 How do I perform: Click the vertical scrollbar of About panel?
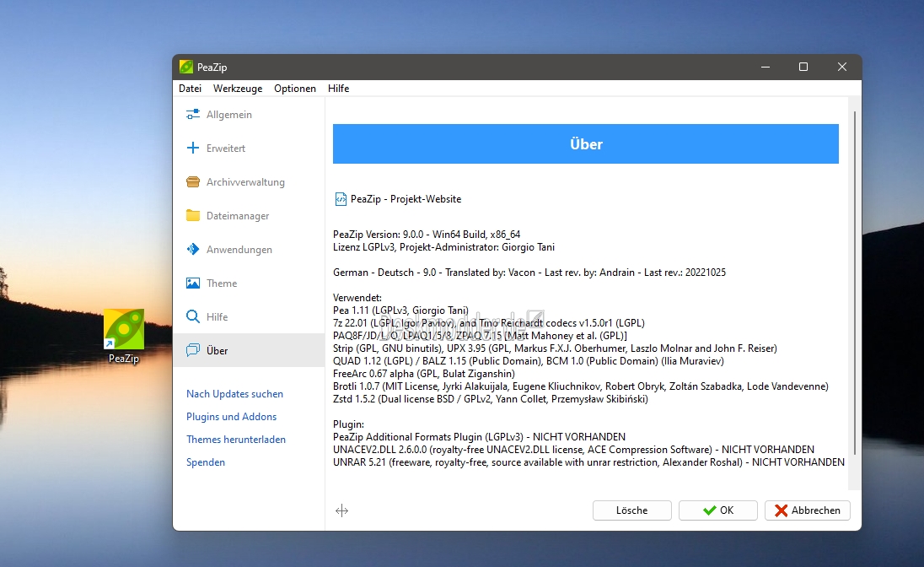coord(855,283)
